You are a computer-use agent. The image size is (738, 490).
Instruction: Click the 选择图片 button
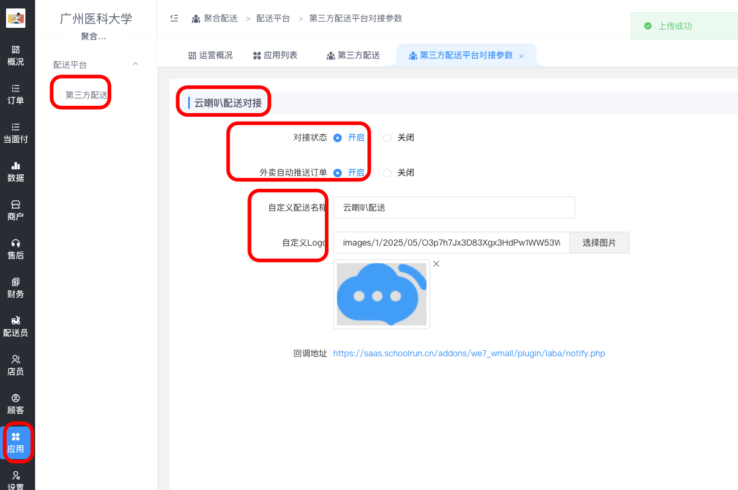[x=600, y=242]
